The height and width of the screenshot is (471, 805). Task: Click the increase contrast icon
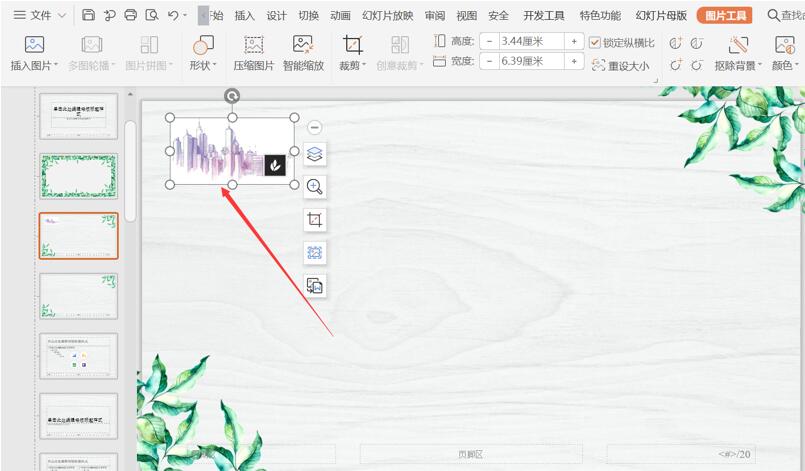(x=676, y=43)
